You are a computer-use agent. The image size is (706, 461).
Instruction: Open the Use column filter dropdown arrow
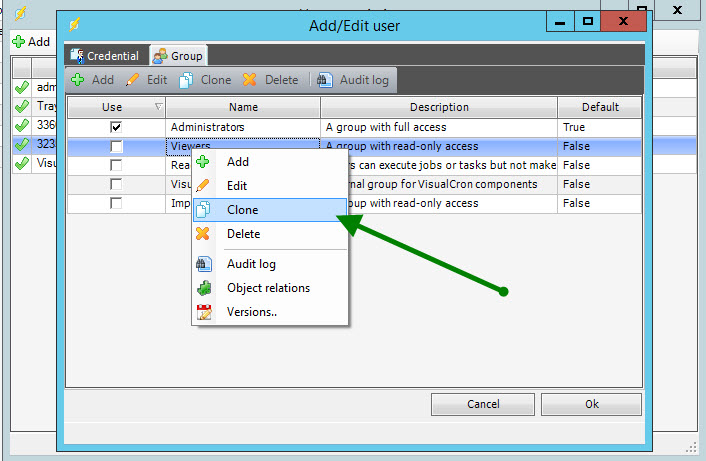click(157, 107)
